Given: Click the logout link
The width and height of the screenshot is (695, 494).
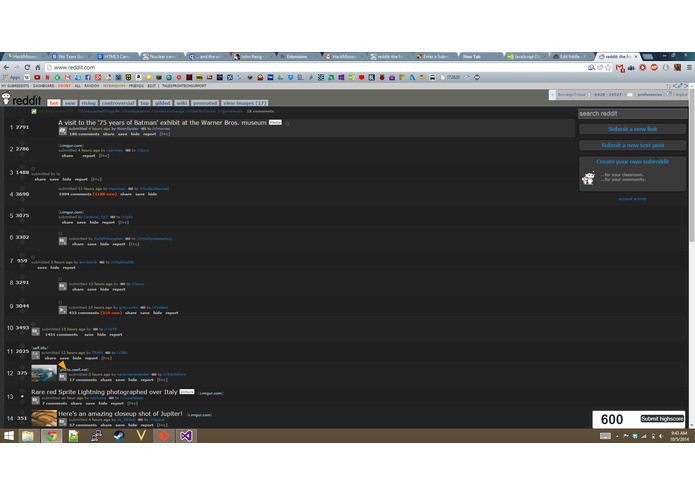Looking at the screenshot, I should click(681, 94).
